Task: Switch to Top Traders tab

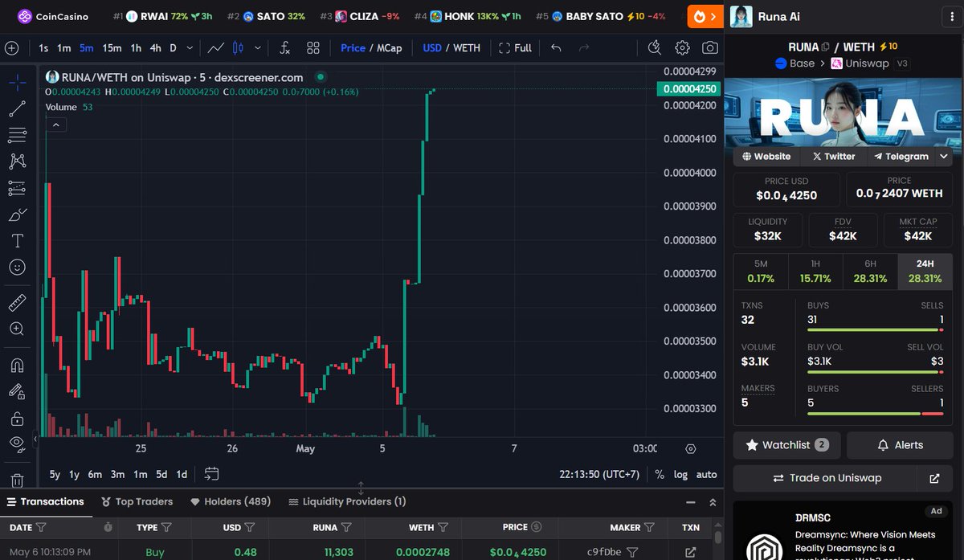Action: tap(137, 501)
